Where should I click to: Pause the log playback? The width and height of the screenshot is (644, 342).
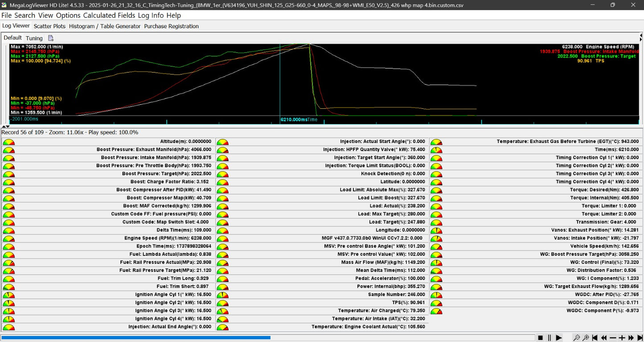[550, 338]
